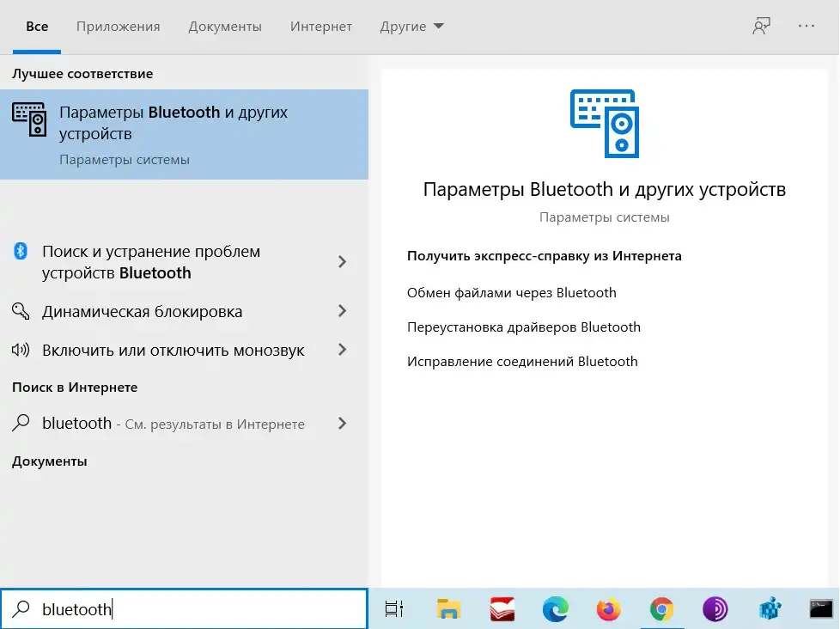Screen dimensions: 840x629
Task: Expand arrow for bluetooth web search result
Action: [342, 424]
